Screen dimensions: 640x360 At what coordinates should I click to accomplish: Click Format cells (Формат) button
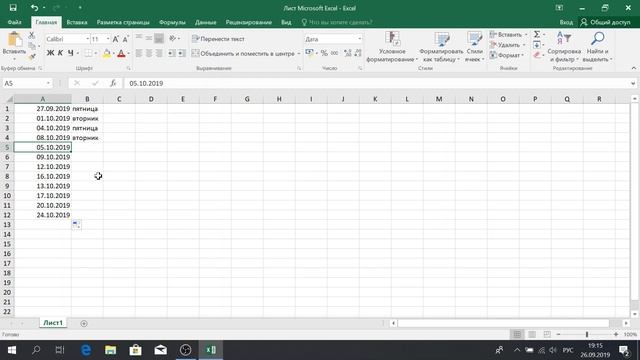tap(505, 55)
